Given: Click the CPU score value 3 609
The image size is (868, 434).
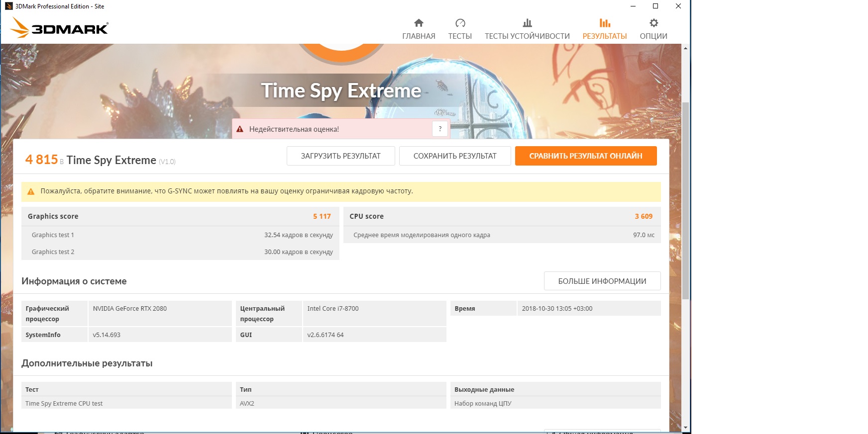Looking at the screenshot, I should (x=644, y=216).
